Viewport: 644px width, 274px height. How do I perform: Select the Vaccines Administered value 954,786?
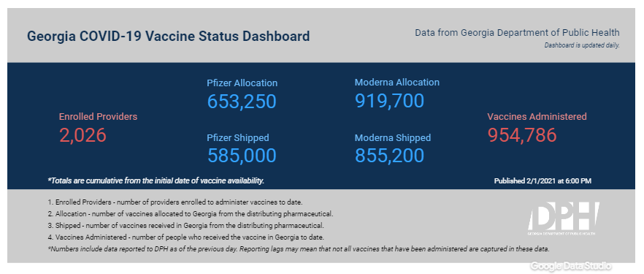point(522,135)
